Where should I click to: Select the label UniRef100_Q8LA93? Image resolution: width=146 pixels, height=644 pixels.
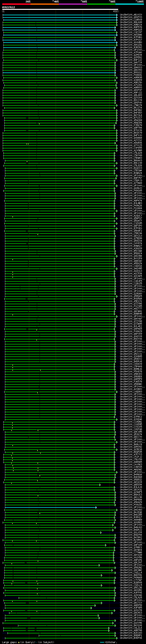click(x=131, y=95)
